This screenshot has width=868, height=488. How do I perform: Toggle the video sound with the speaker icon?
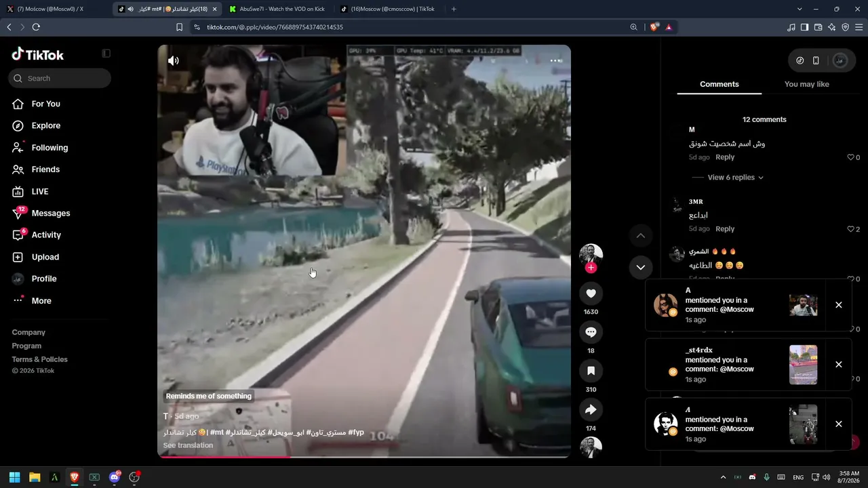pyautogui.click(x=174, y=60)
